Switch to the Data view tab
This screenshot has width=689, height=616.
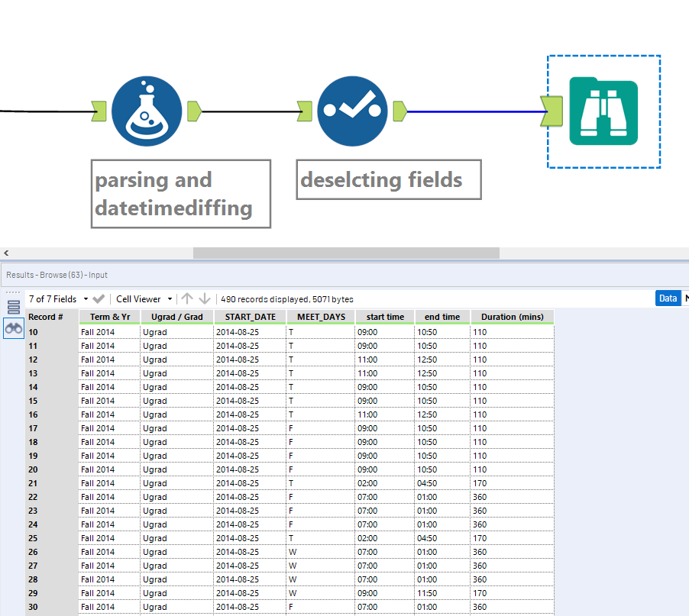(668, 298)
